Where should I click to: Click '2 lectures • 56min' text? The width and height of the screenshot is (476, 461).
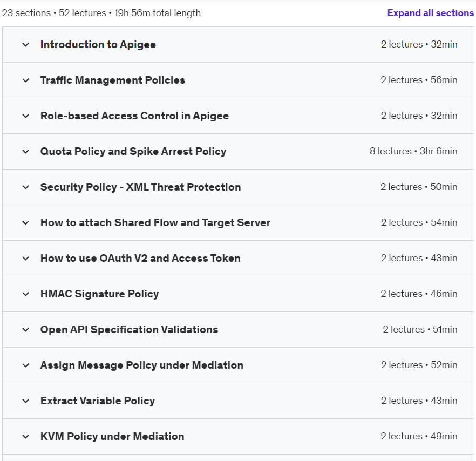tap(419, 80)
